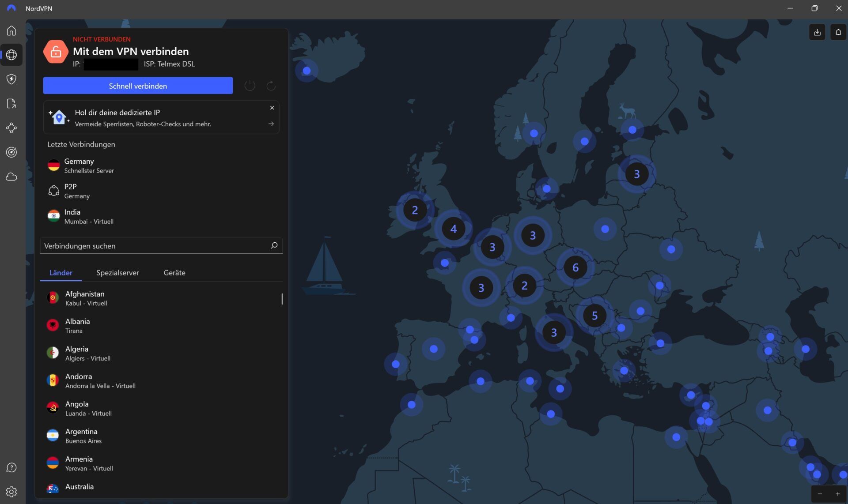Connect to recent Germany Schnellster Server
Screen dimensions: 848x504
161,165
